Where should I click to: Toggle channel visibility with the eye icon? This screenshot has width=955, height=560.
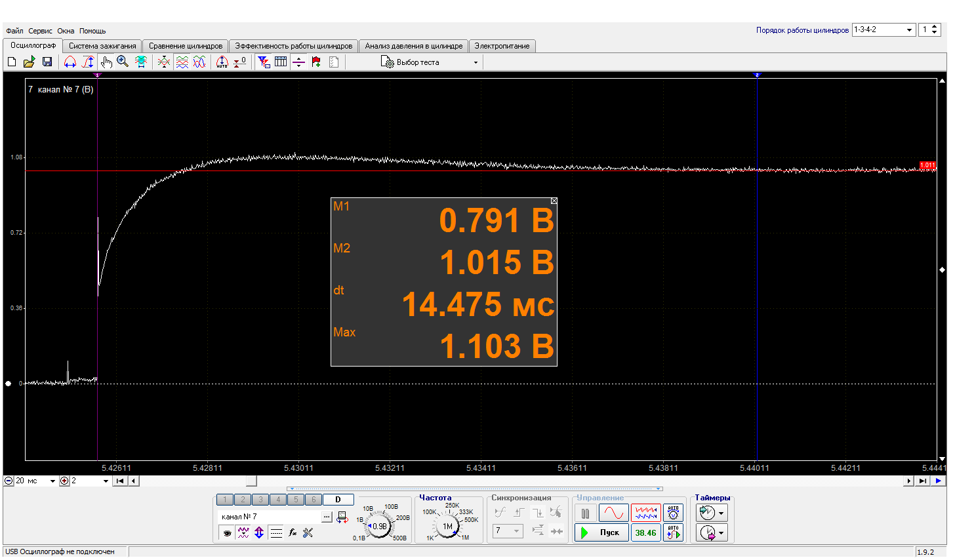click(x=227, y=532)
